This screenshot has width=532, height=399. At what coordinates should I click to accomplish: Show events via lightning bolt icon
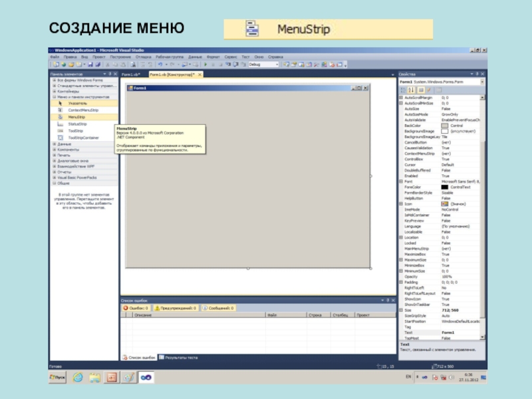point(429,89)
